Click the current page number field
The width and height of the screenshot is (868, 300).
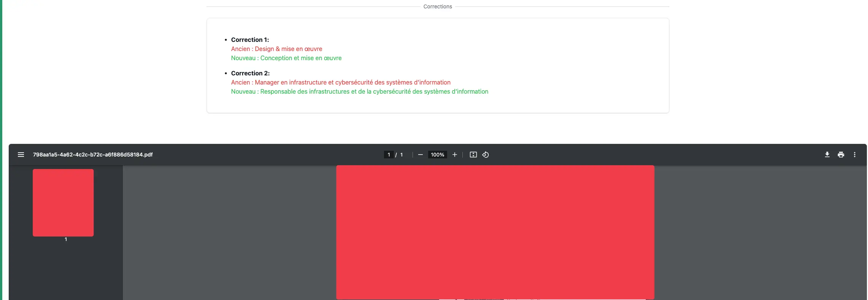pos(389,155)
